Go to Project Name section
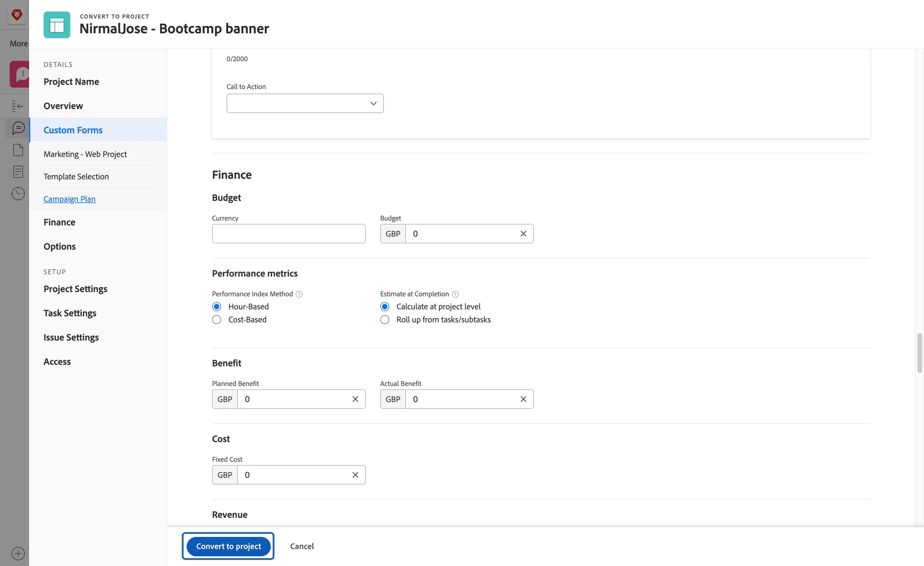Image resolution: width=924 pixels, height=566 pixels. [x=71, y=82]
